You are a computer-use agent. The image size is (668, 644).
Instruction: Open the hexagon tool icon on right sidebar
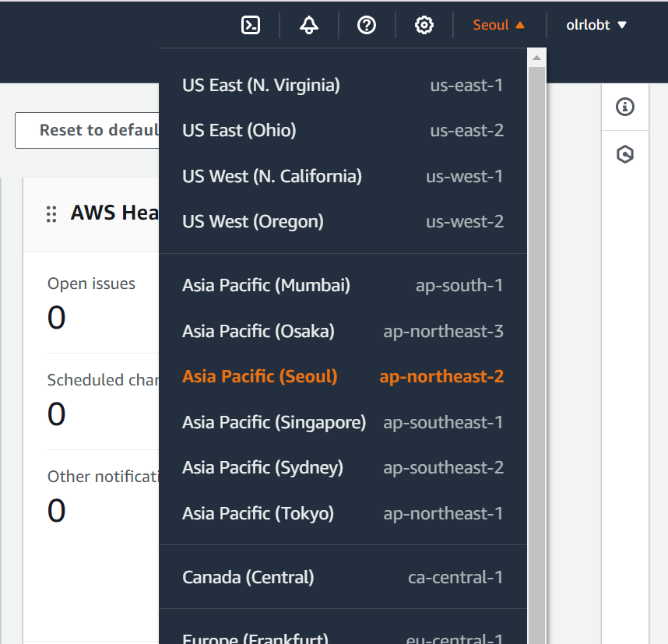pos(625,154)
